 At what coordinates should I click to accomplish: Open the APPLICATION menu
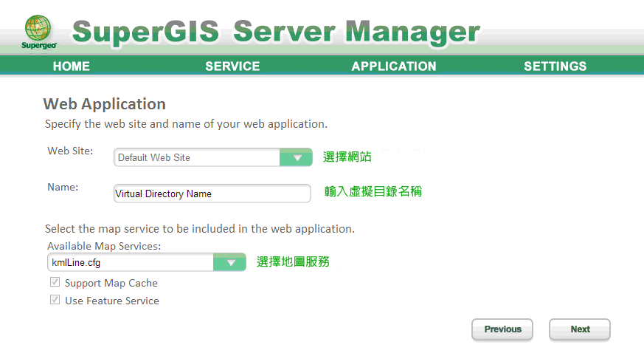[x=393, y=66]
